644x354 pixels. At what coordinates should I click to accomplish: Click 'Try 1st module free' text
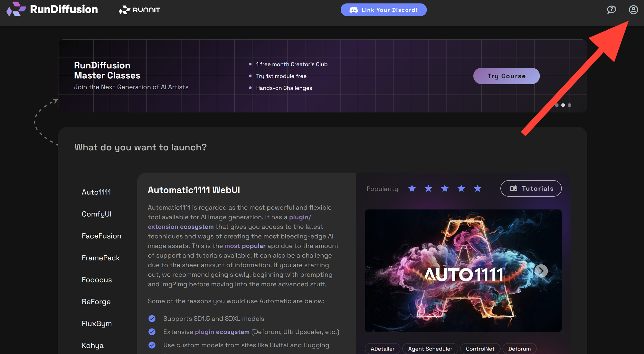click(281, 76)
